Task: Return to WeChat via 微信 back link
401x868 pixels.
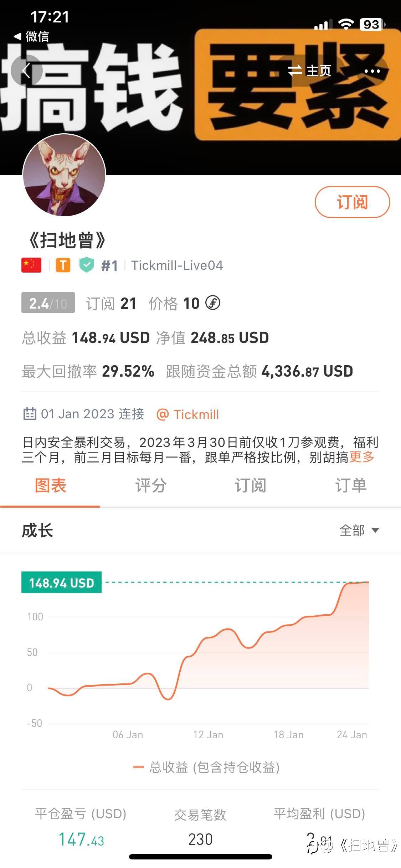Action: click(x=32, y=36)
